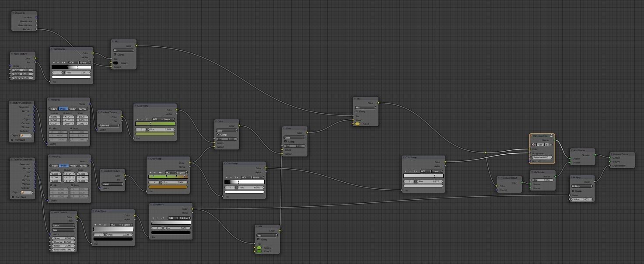Click the group edit icon on PBR-Dielectric node header
This screenshot has height=264, width=644.
click(x=551, y=136)
